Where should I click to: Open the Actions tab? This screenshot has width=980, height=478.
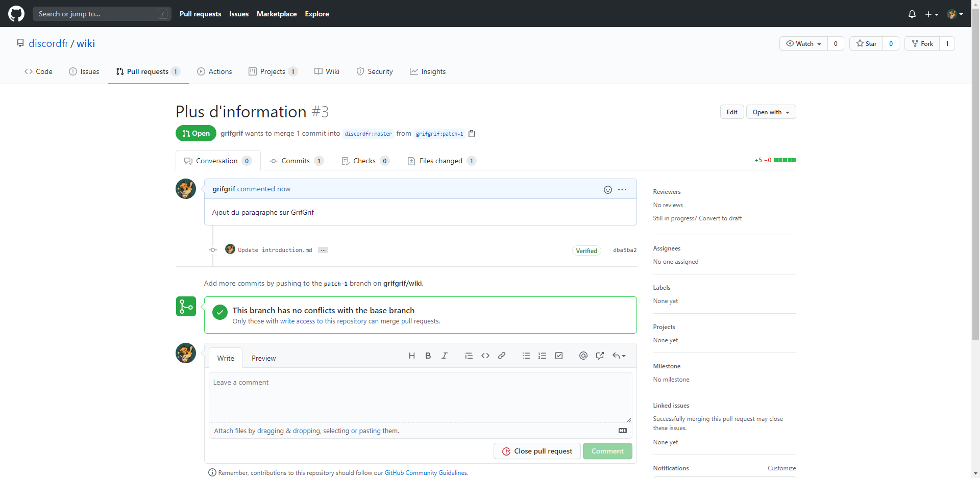[x=215, y=71]
